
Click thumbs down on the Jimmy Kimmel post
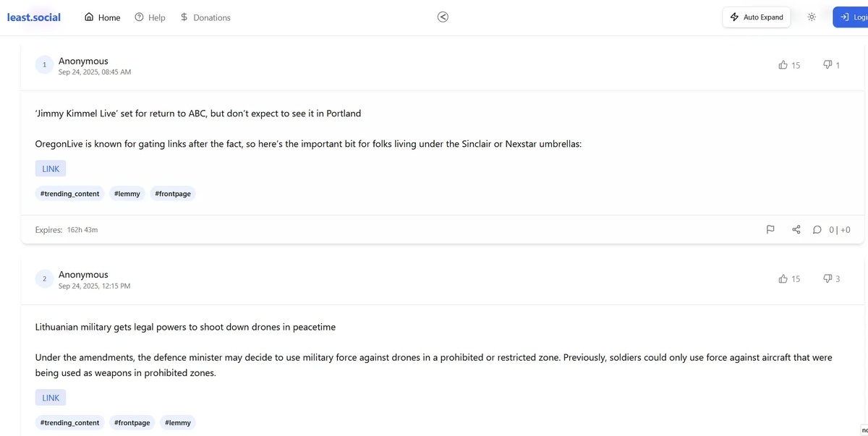coord(827,65)
